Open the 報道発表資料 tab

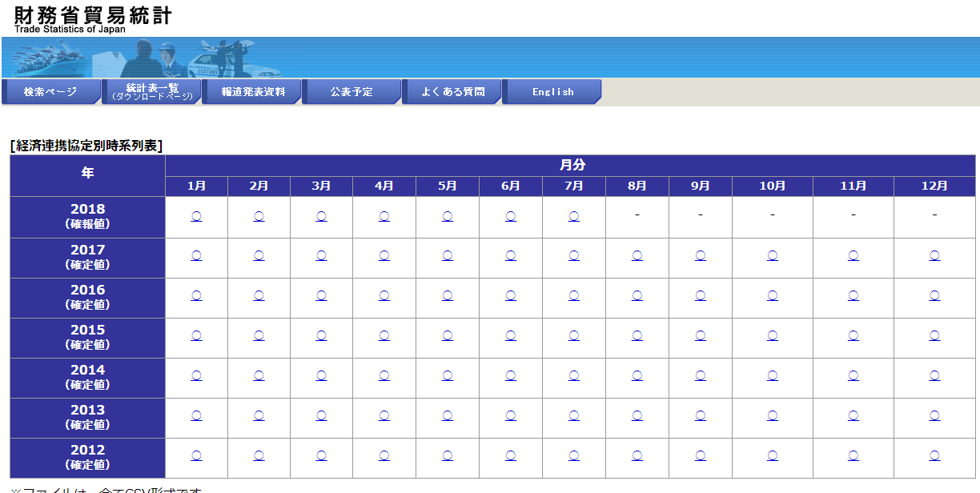click(x=251, y=92)
